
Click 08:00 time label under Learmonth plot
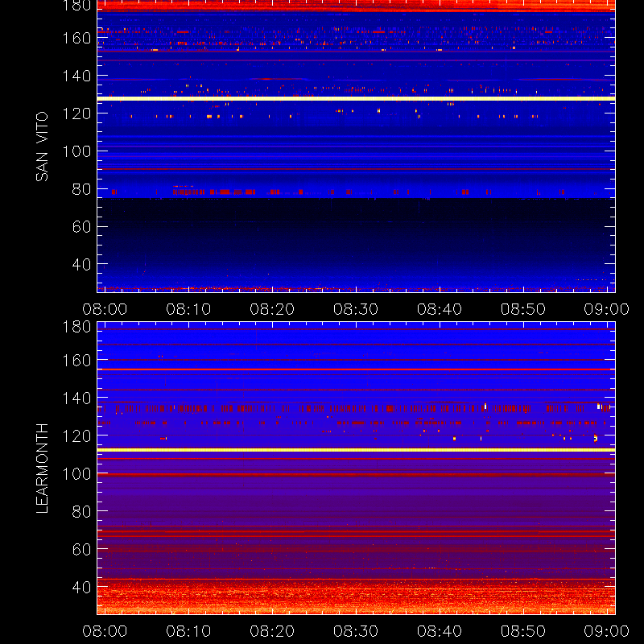pyautogui.click(x=105, y=631)
